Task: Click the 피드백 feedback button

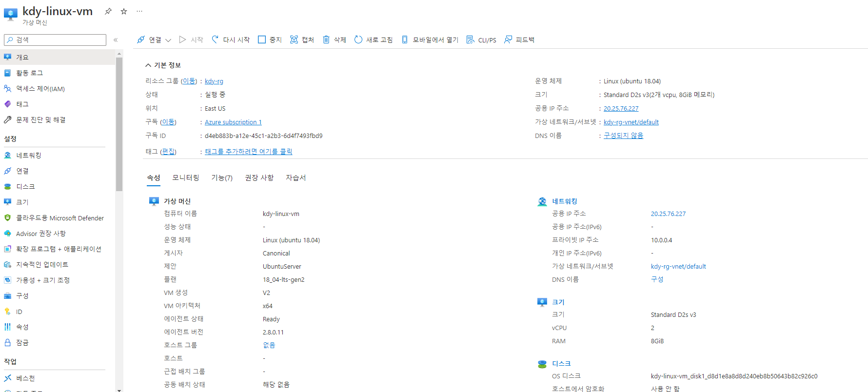Action: 519,40
